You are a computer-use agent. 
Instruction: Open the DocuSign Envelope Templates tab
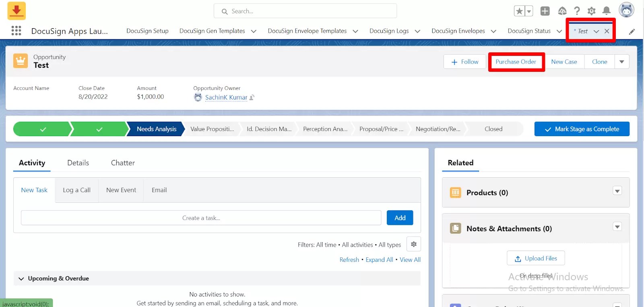pos(307,31)
